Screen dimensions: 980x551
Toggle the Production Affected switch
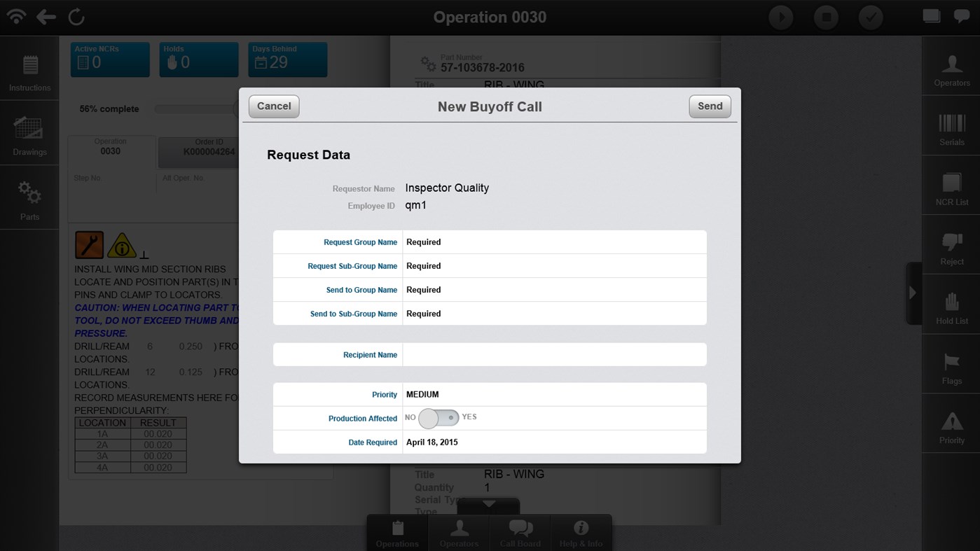coord(439,418)
